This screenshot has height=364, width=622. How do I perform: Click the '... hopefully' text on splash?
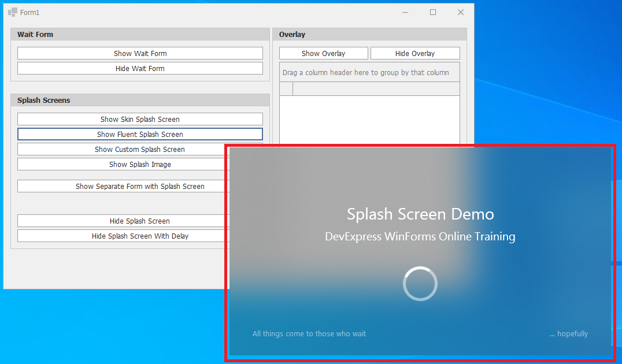[568, 333]
